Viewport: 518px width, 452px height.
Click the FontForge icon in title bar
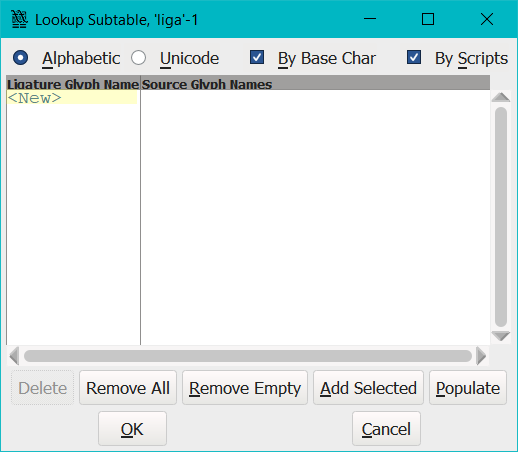tap(19, 19)
